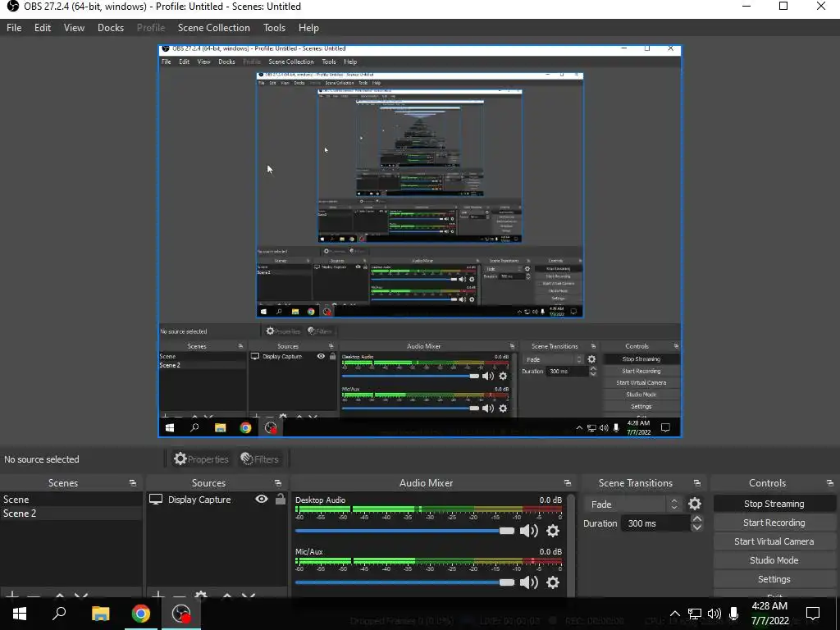This screenshot has width=840, height=630.
Task: Increase transition duration with up arrow
Action: (696, 519)
